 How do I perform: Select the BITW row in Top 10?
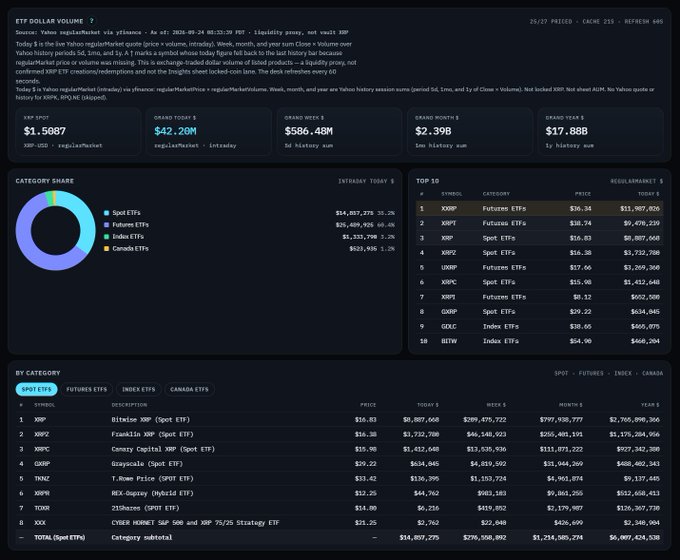pyautogui.click(x=539, y=341)
